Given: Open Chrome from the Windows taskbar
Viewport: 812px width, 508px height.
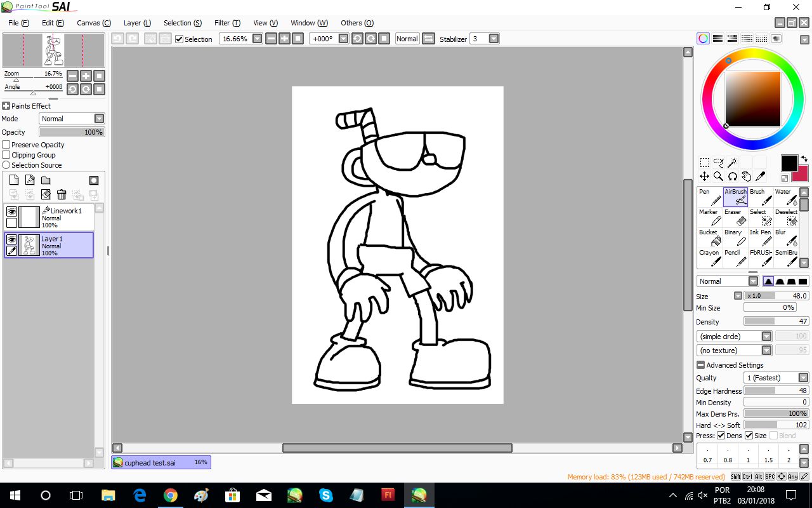Looking at the screenshot, I should pos(171,495).
